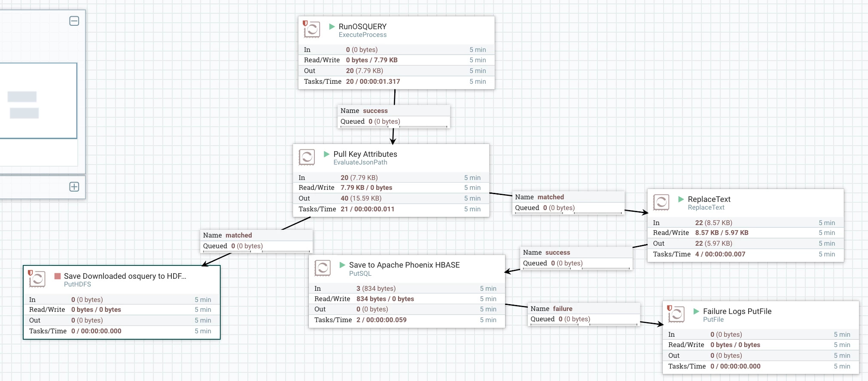Image resolution: width=868 pixels, height=381 pixels.
Task: Click Pull Key Attributes Out value 40 (15.59 KB)
Action: tap(361, 198)
